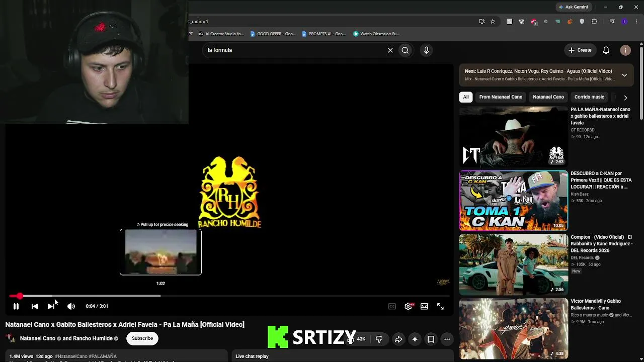
Task: Clear the YouTube search field
Action: [x=390, y=50]
